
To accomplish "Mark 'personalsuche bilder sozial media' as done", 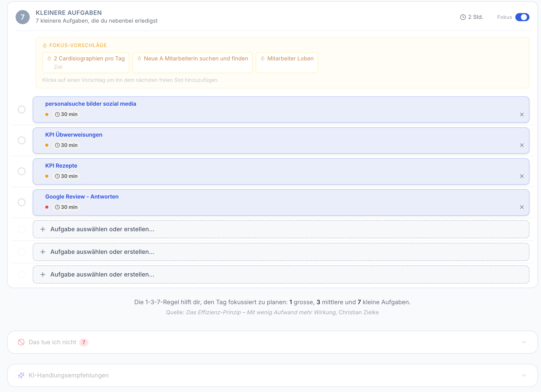I will tap(22, 109).
